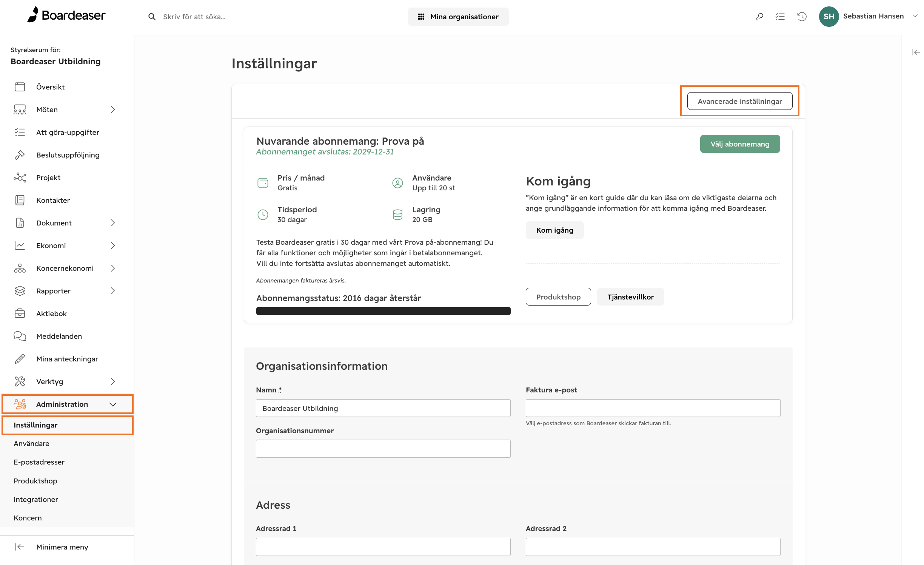Click the Aktiebok briefcase icon
The width and height of the screenshot is (924, 565).
coord(20,313)
